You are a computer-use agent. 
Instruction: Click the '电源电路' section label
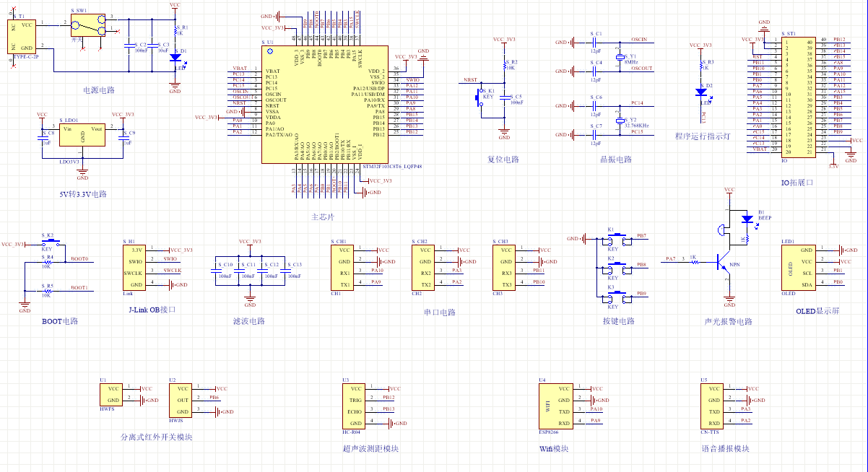pyautogui.click(x=99, y=90)
